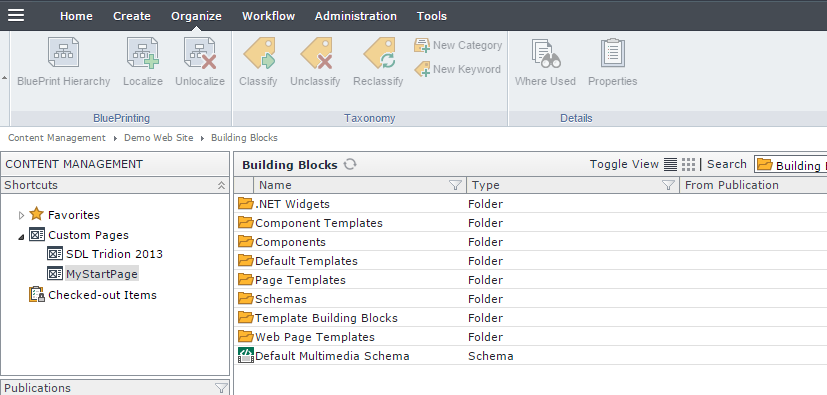Click the Web Page Templates folder icon

[x=245, y=336]
